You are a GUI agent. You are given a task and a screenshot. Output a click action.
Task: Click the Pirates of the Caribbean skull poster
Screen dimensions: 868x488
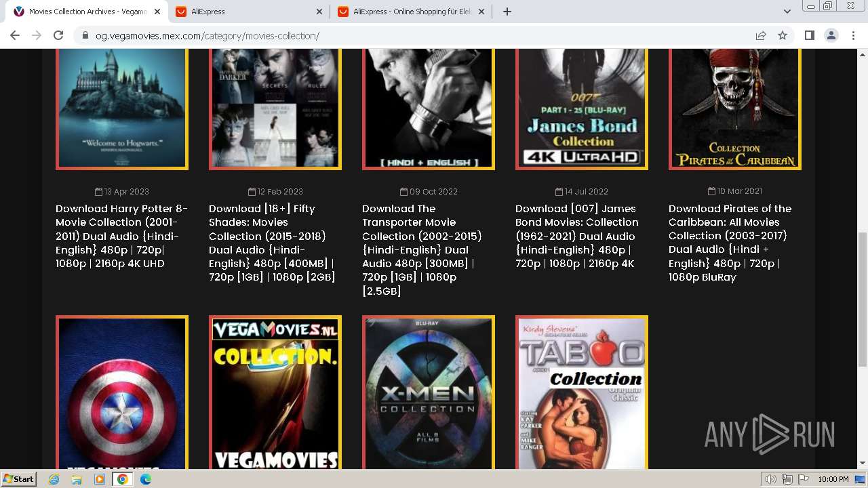(x=735, y=108)
